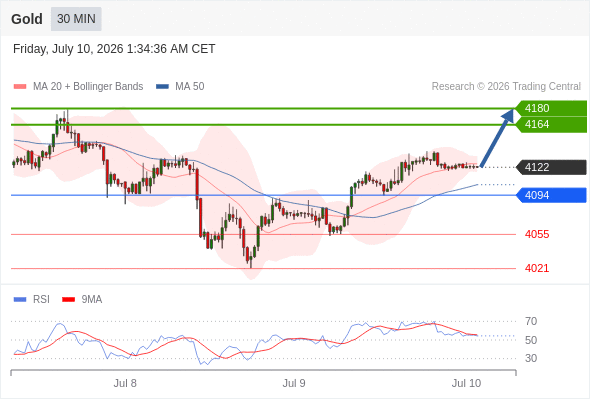Screen dimensions: 590x400
Task: Click the 30 MIN timeframe button
Action: pyautogui.click(x=76, y=19)
